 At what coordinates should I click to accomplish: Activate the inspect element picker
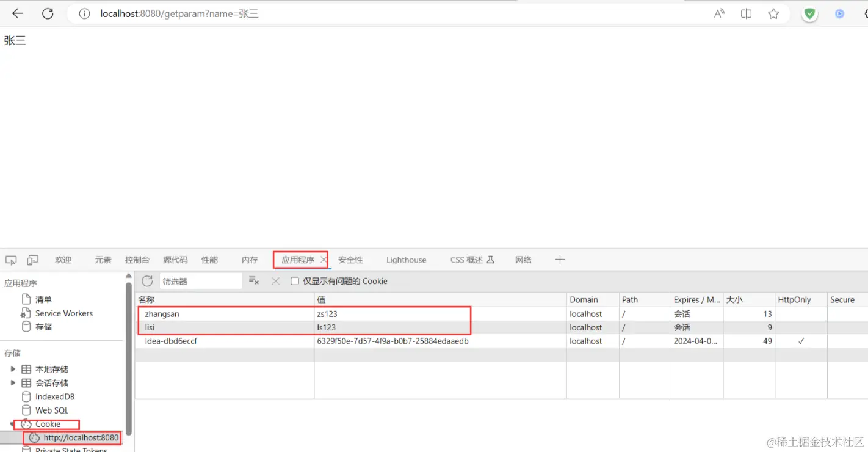click(11, 260)
